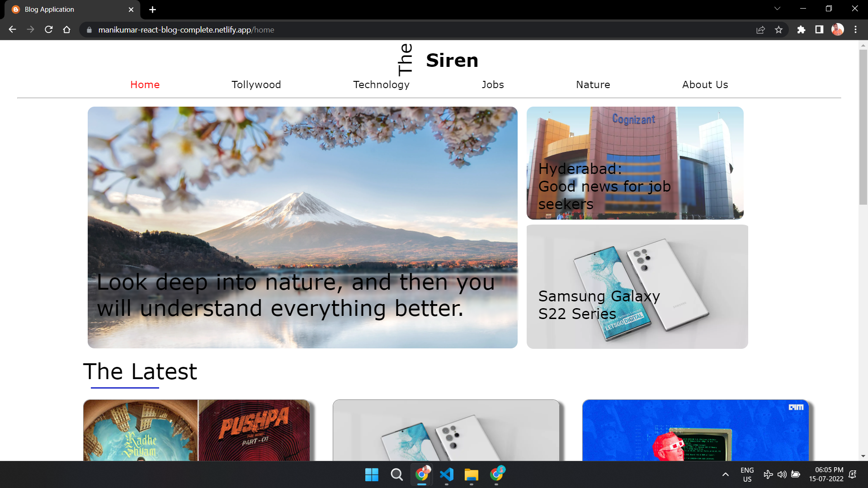Open Visual Studio Code from taskbar
868x488 pixels.
(447, 474)
